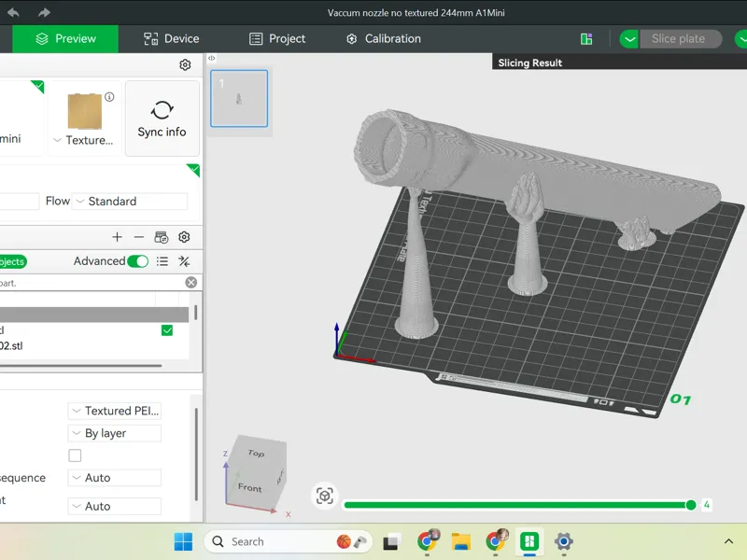This screenshot has height=560, width=747.
Task: Click the layer progress slider handle
Action: click(x=691, y=505)
